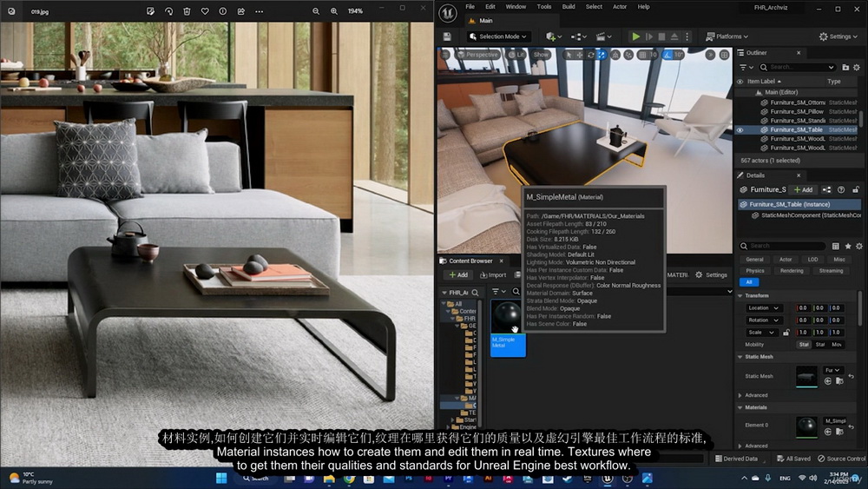This screenshot has width=868, height=489.
Task: Toggle visibility of Furniture_SM_Table
Action: (x=740, y=129)
